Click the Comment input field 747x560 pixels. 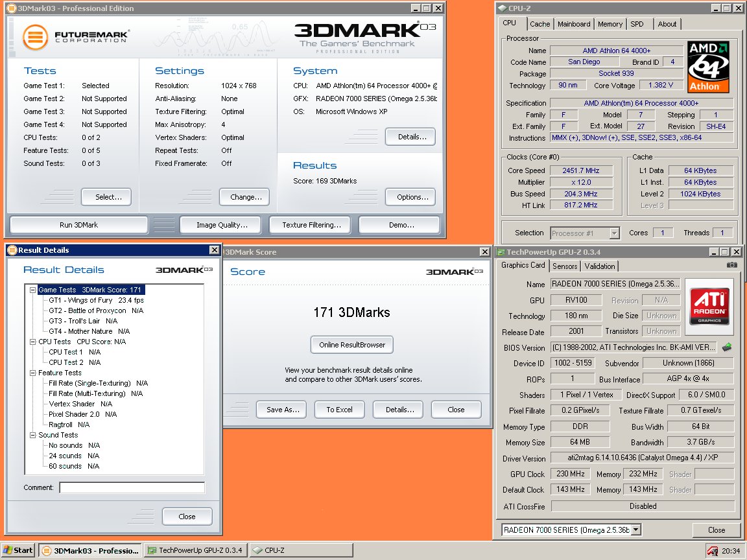tap(132, 487)
